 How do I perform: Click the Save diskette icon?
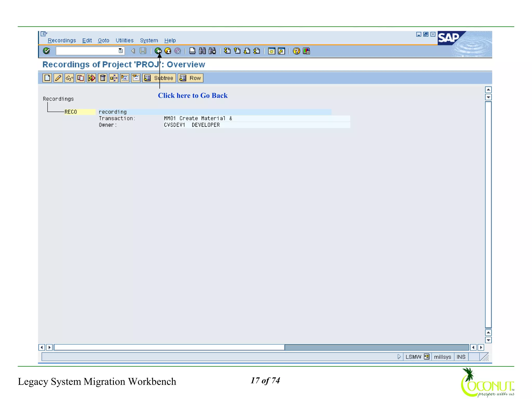[143, 51]
